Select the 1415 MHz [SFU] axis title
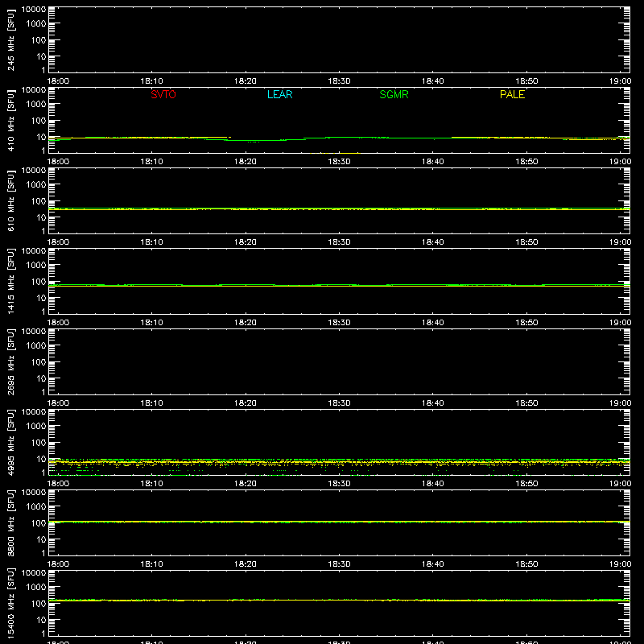The width and height of the screenshot is (644, 644). coord(10,281)
